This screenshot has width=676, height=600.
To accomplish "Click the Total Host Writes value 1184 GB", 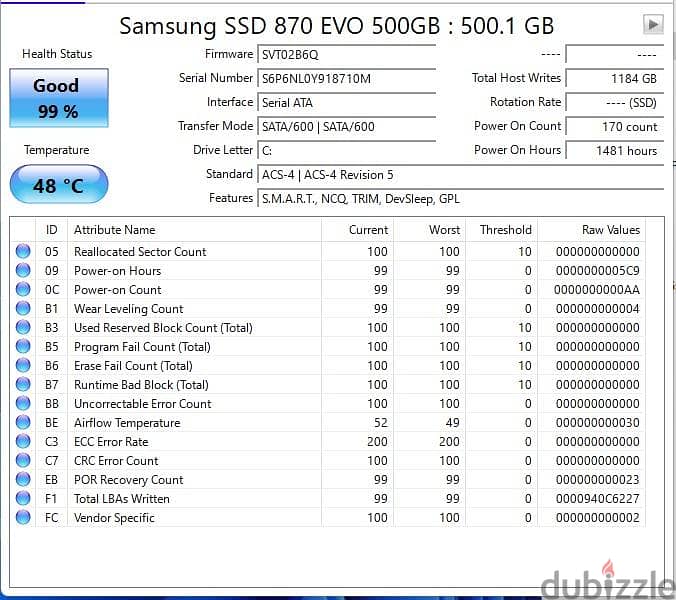I will tap(614, 79).
